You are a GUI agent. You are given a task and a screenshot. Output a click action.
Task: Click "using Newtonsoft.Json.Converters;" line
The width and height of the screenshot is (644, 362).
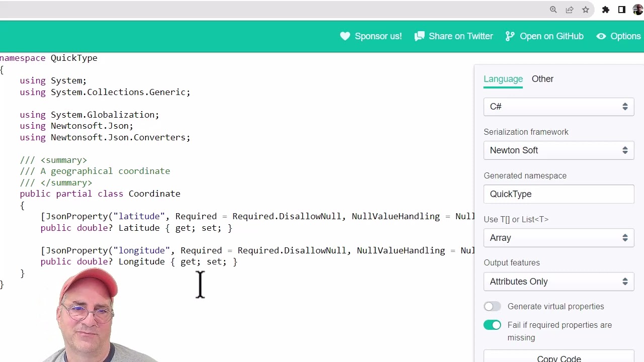tap(105, 137)
